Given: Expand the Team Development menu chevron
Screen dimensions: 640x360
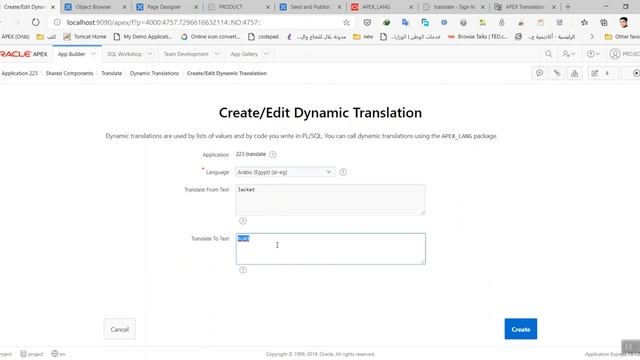Looking at the screenshot, I should [217, 54].
